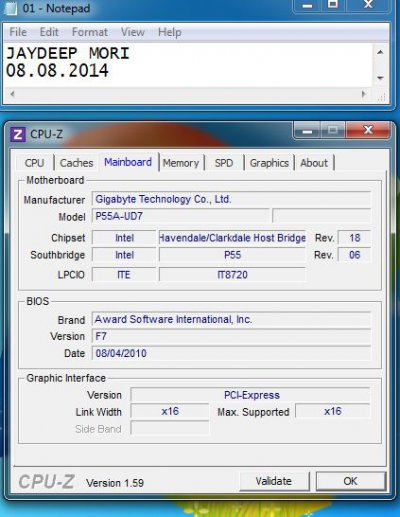This screenshot has height=517, width=400.
Task: Click the BIOS version F7 field
Action: (x=231, y=336)
